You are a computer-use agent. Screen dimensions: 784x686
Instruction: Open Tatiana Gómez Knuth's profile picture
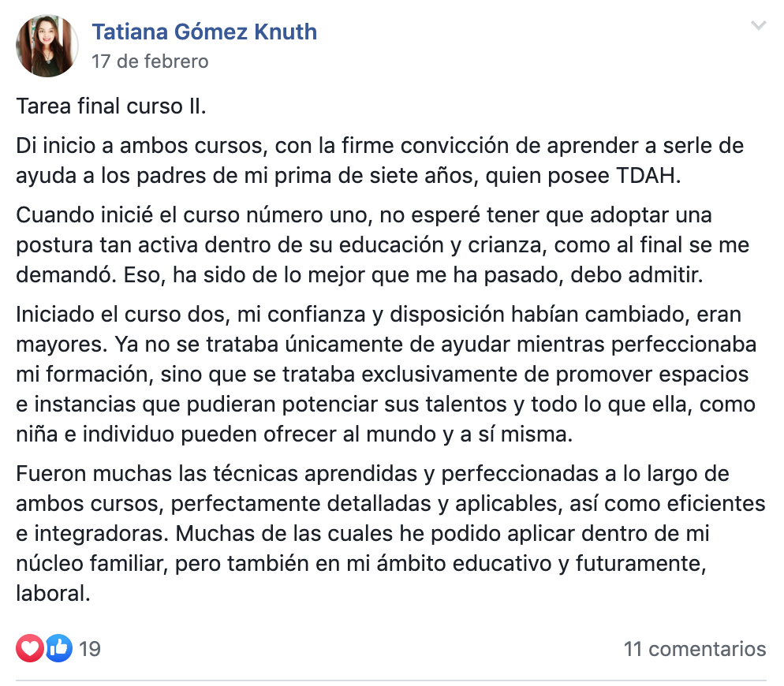click(47, 46)
